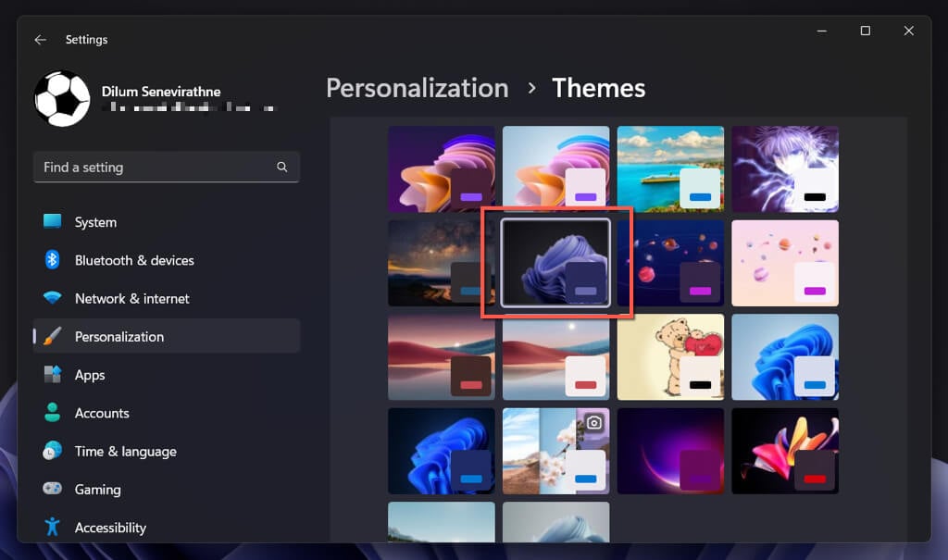
Task: Select Personalization in the sidebar
Action: click(x=167, y=336)
